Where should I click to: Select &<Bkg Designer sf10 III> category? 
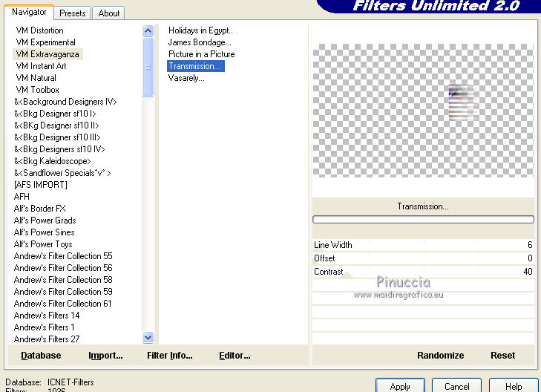[57, 137]
